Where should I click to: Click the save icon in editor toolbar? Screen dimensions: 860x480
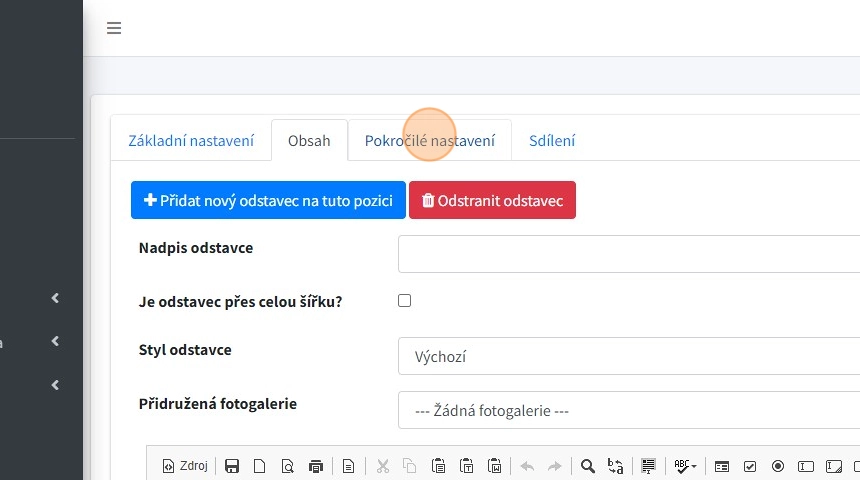point(232,466)
